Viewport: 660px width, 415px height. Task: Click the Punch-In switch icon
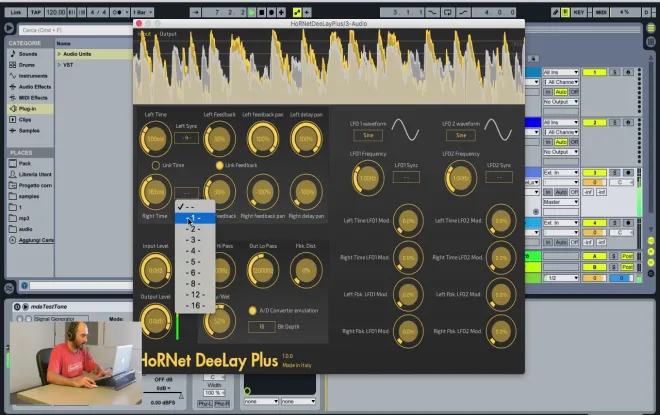coord(432,12)
